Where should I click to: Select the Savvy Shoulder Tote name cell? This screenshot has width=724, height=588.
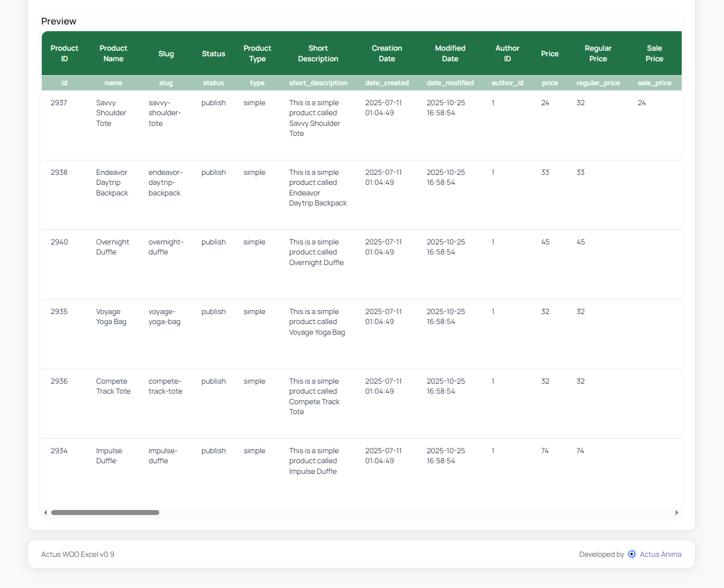111,113
